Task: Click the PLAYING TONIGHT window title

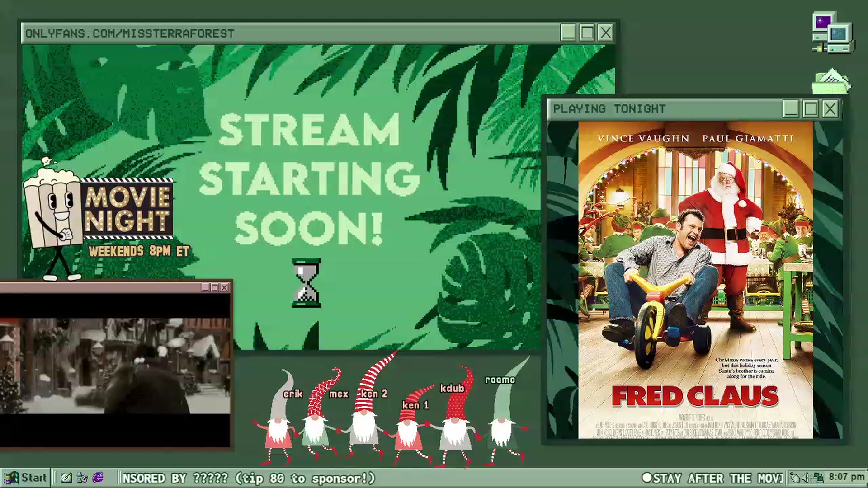Action: (609, 109)
